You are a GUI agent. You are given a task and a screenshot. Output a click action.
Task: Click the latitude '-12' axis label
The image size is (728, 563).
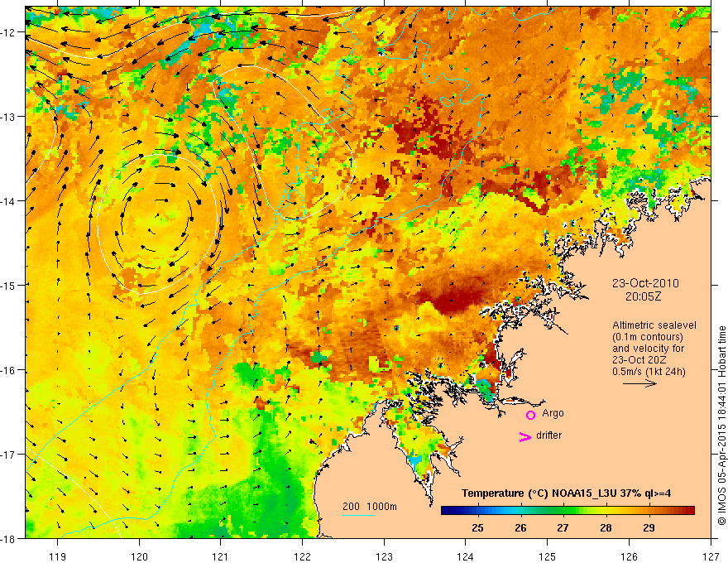pos(9,32)
